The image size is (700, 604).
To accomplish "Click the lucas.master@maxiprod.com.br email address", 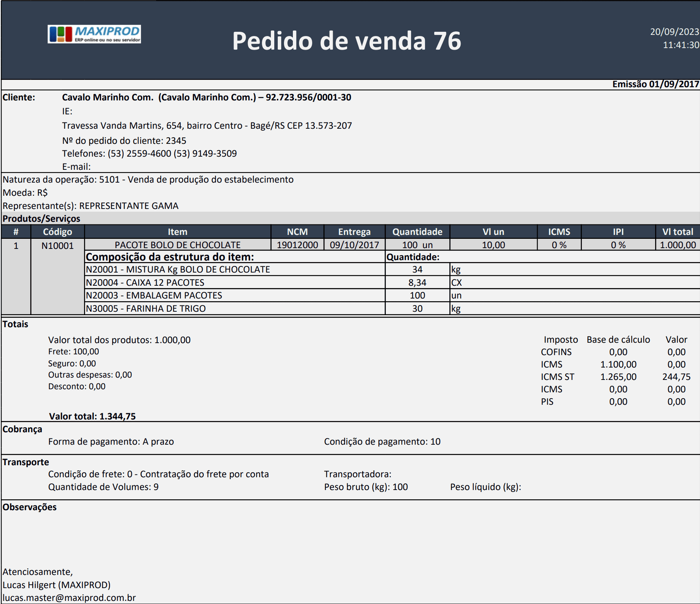I will [x=69, y=598].
